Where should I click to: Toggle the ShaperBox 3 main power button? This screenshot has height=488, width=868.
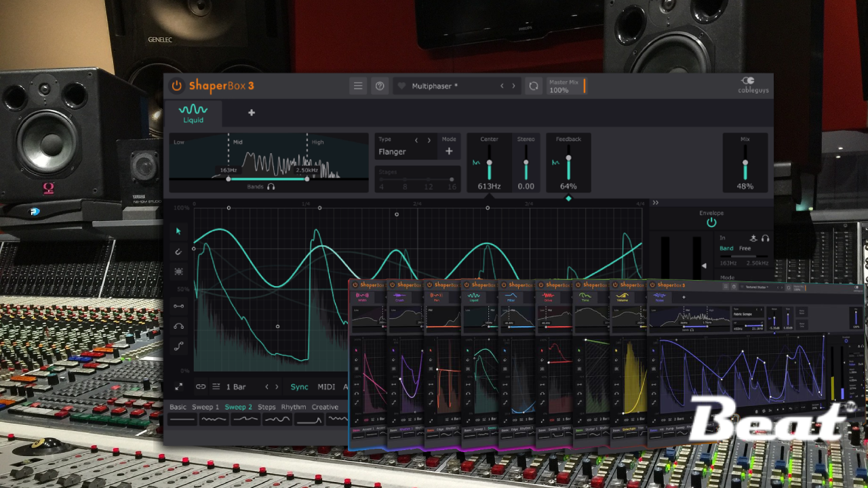point(177,86)
